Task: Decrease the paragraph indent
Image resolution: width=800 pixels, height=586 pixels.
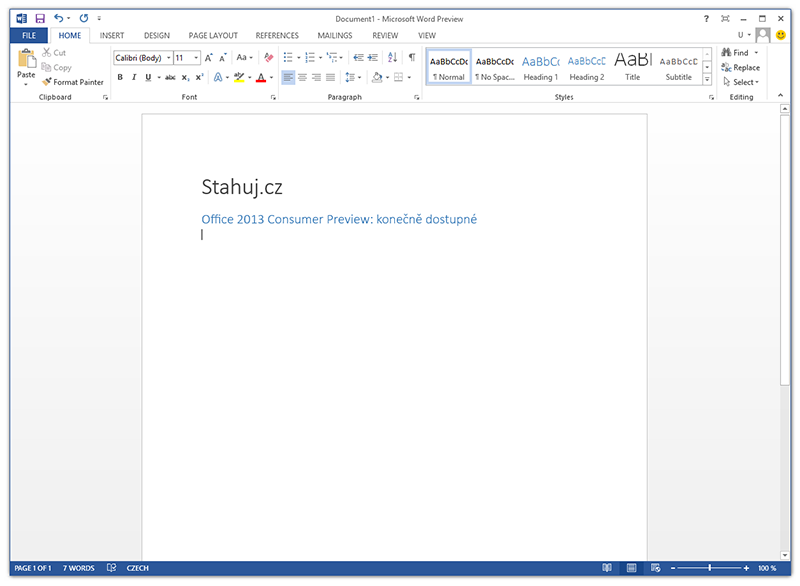Action: pos(358,58)
